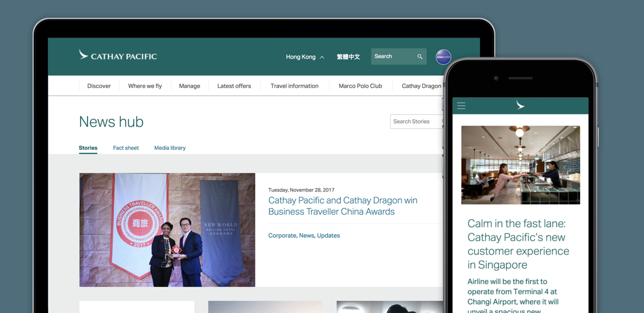The image size is (644, 313).
Task: Click the search magnifier icon in header
Action: point(420,56)
